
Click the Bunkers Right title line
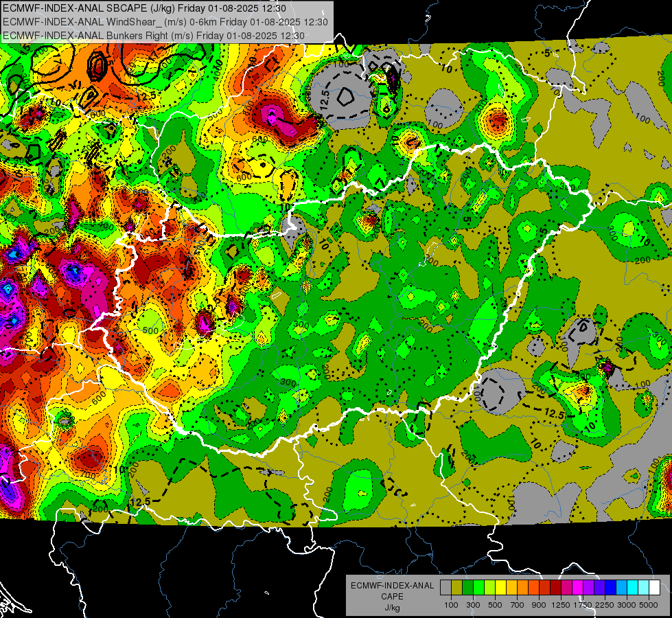tap(154, 36)
